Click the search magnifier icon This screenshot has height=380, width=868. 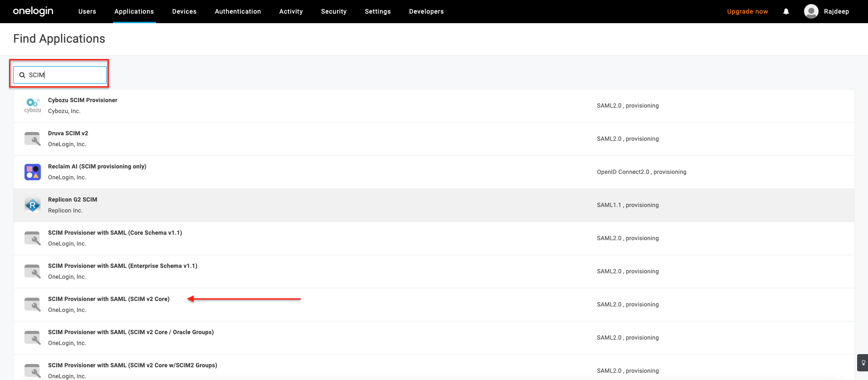pyautogui.click(x=22, y=75)
